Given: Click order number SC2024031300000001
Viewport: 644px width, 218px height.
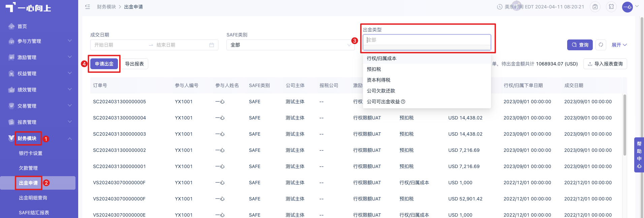Looking at the screenshot, I should 119,166.
